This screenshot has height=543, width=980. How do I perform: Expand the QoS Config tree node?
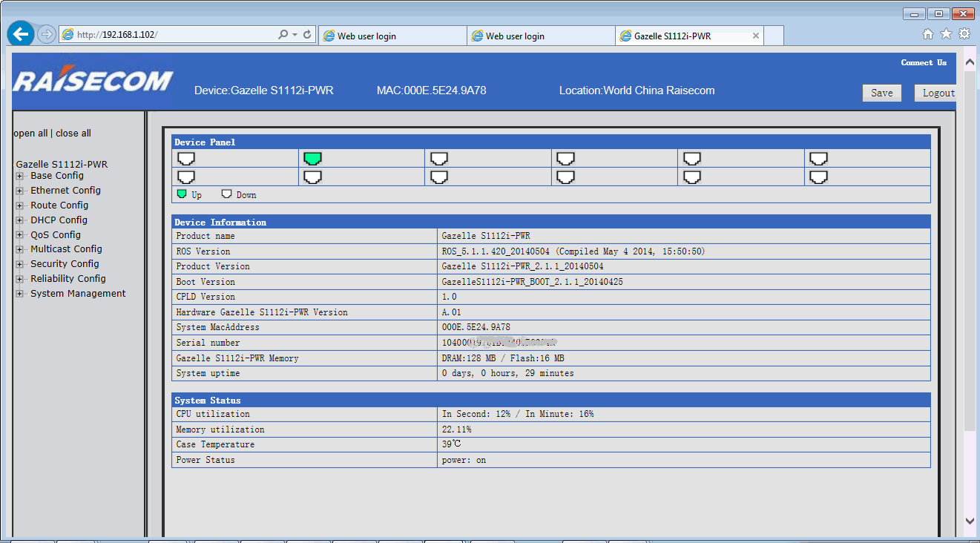[20, 235]
